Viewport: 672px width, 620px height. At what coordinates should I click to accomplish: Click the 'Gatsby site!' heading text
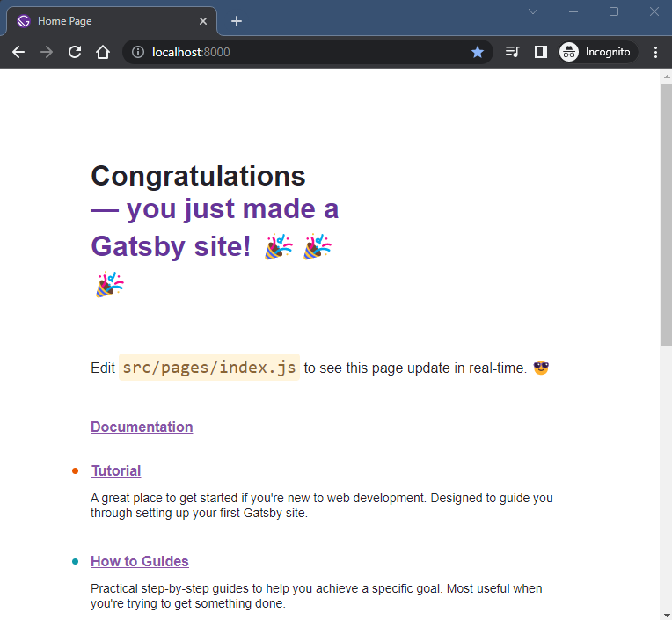tap(171, 246)
